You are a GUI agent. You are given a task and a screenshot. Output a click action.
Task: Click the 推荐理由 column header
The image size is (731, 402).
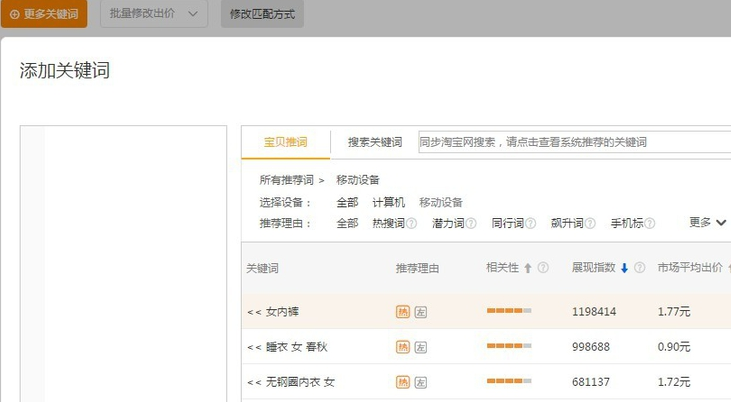pyautogui.click(x=417, y=268)
